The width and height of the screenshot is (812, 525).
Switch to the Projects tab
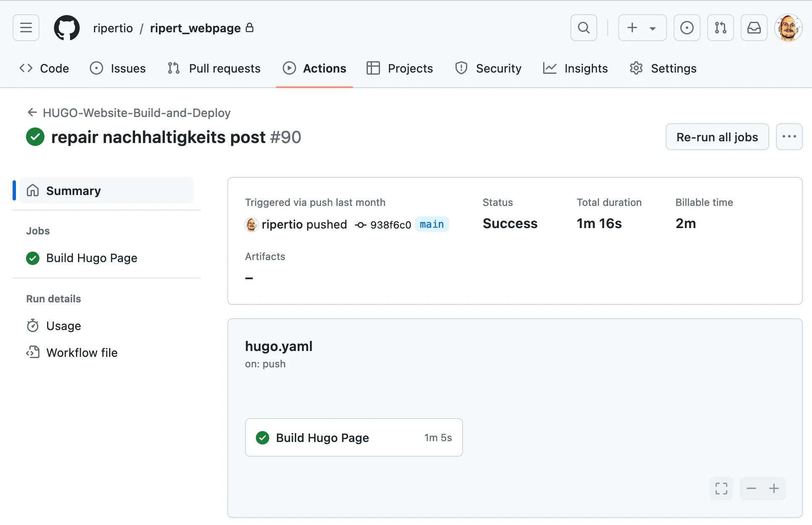click(400, 68)
